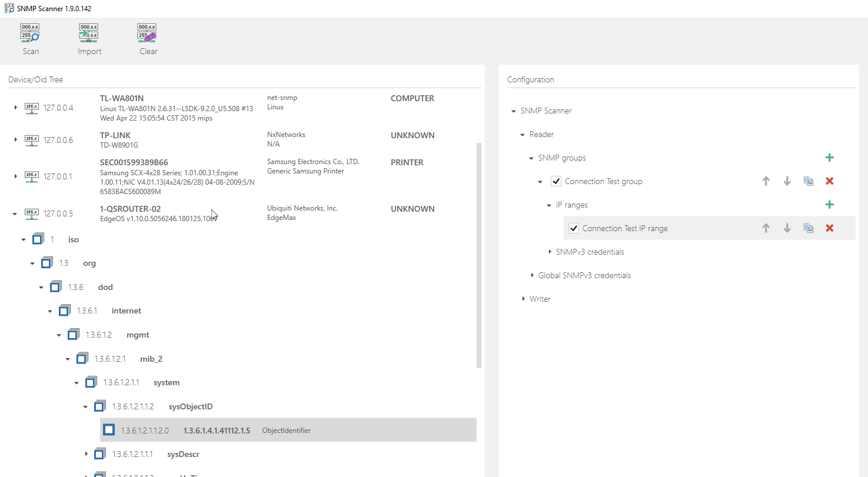
Task: Click the node icon next to system
Action: pos(91,382)
